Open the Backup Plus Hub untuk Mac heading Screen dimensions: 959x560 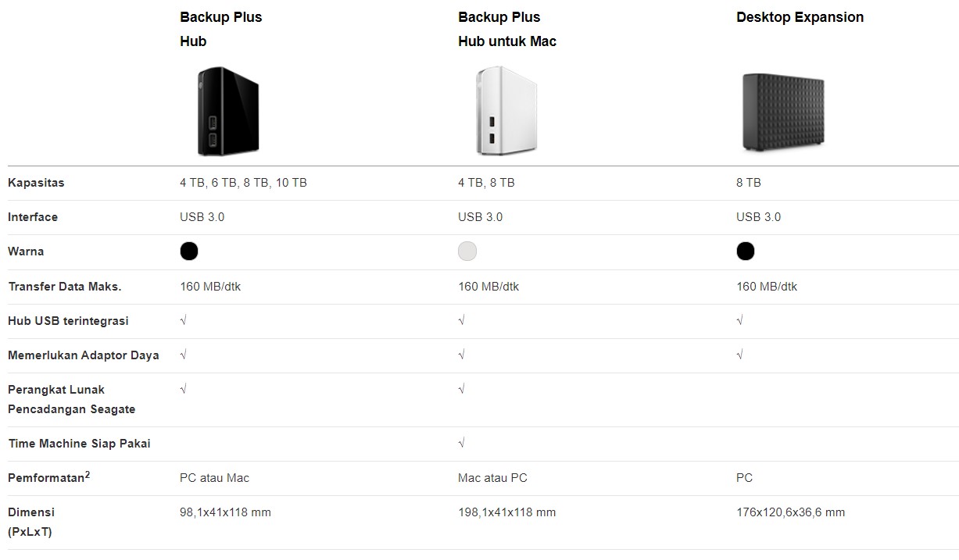click(507, 29)
